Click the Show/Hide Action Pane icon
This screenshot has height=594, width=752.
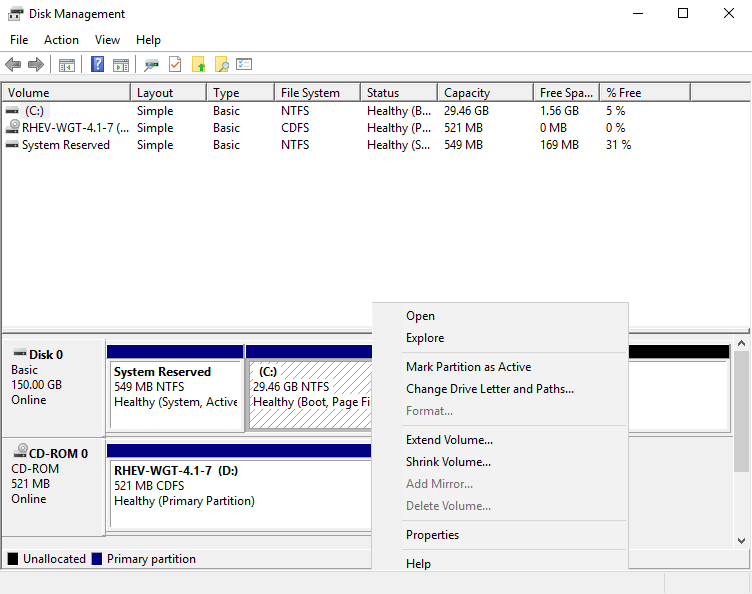click(121, 65)
